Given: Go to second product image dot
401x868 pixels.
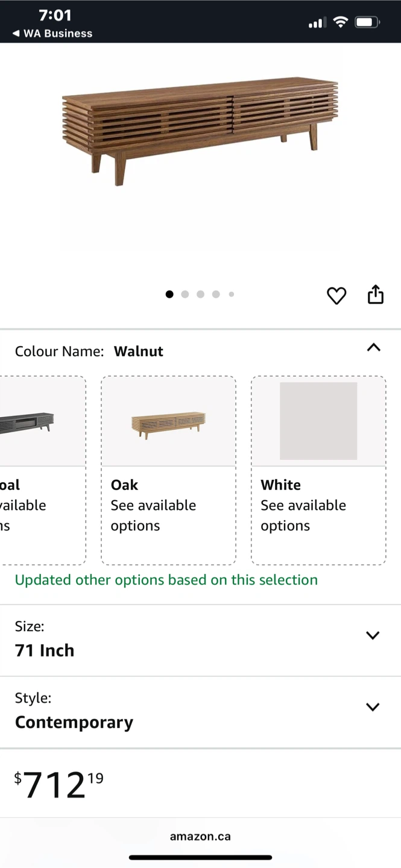Looking at the screenshot, I should coord(185,294).
